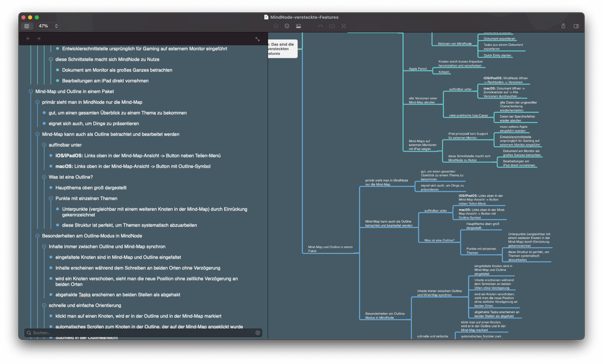Open the share icon
Viewport: 603px width, 364px height.
click(x=563, y=26)
